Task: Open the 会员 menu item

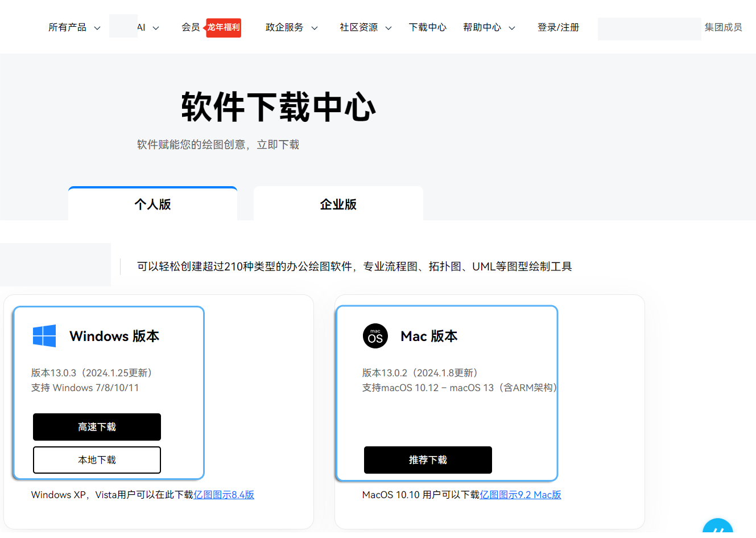Action: (x=191, y=27)
